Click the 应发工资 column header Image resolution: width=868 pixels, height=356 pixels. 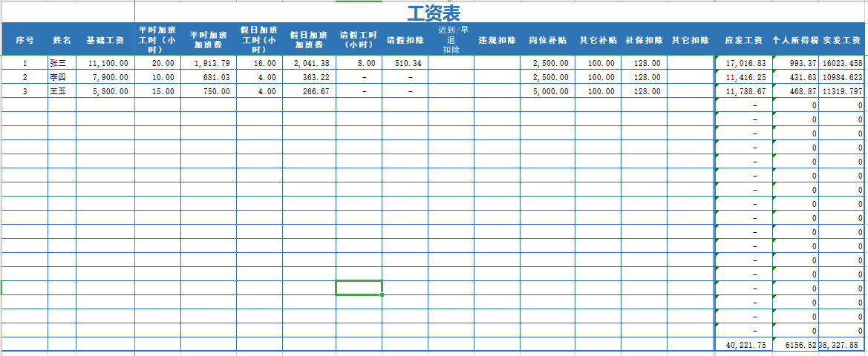(743, 40)
